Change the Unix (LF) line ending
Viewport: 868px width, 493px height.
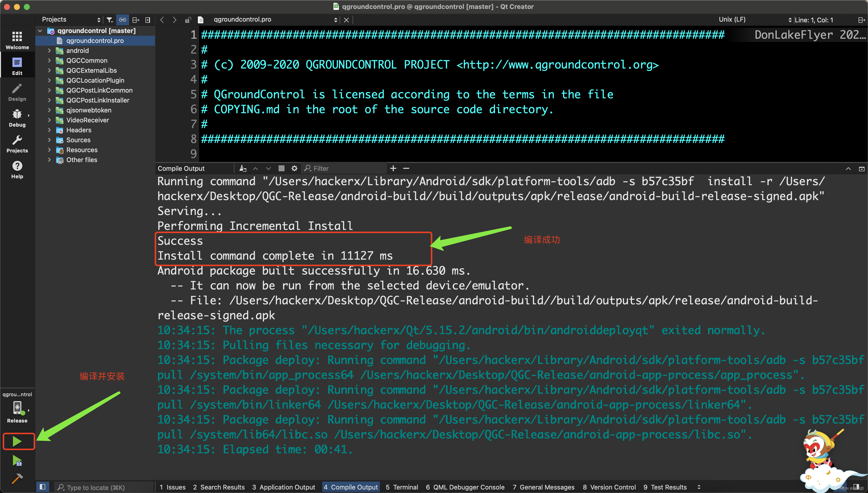point(732,20)
